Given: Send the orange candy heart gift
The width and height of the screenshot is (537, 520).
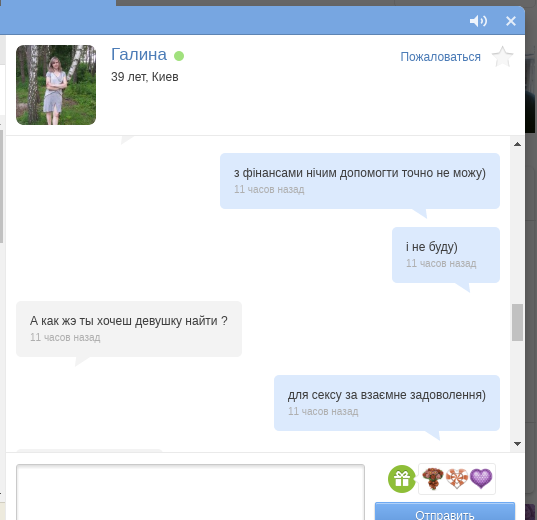Looking at the screenshot, I should (457, 479).
